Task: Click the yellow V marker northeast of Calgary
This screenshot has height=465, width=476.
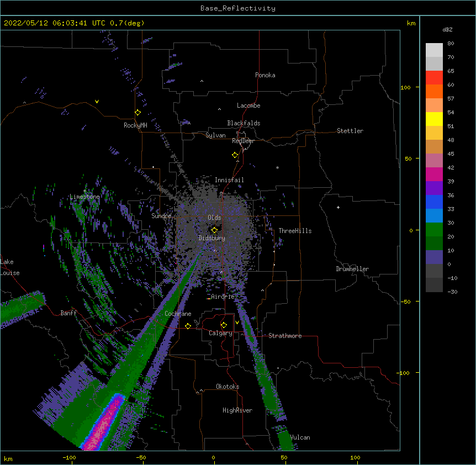Action: 237,323
